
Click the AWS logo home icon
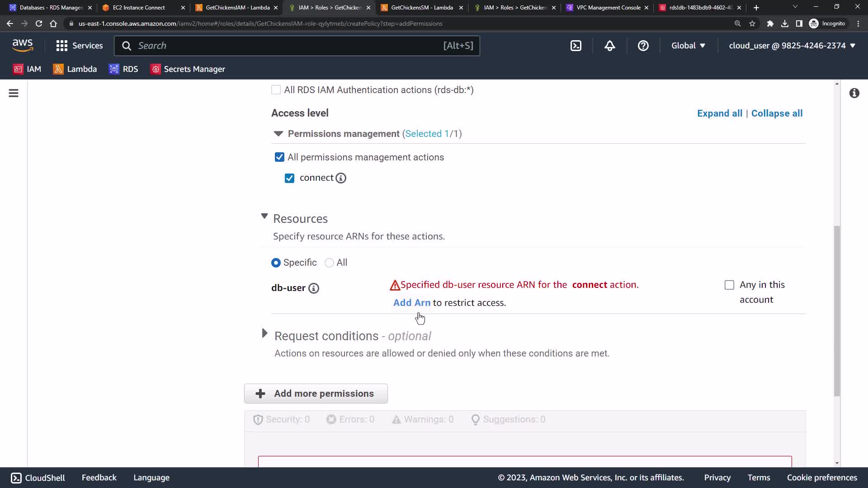pyautogui.click(x=23, y=45)
